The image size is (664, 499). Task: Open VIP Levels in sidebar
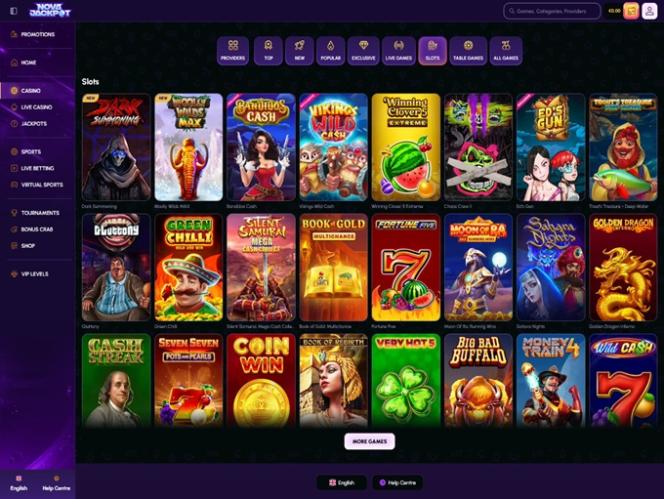click(37, 274)
